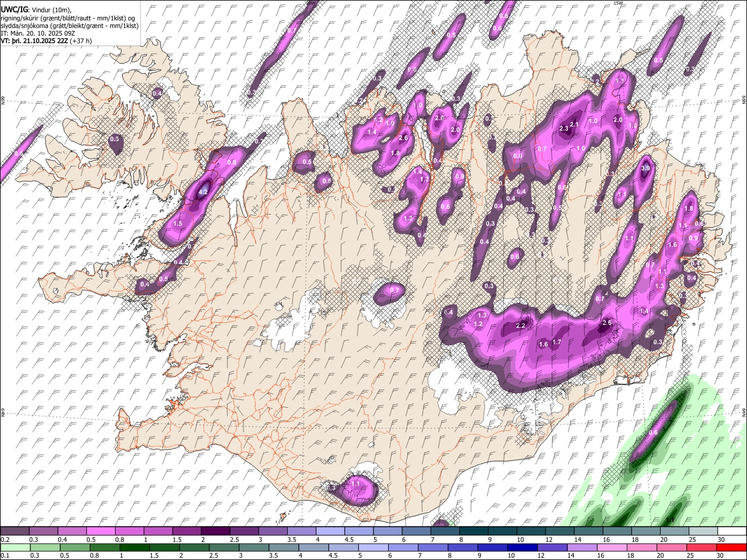The image size is (747, 560).
Task: Click the 2.2 precipitation value on map
Action: pyautogui.click(x=521, y=325)
